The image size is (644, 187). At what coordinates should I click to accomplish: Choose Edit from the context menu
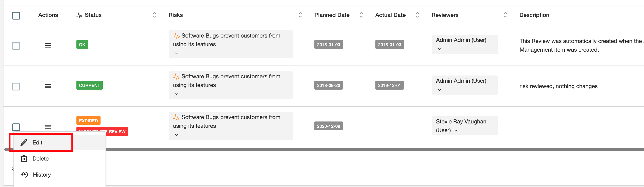click(x=38, y=143)
